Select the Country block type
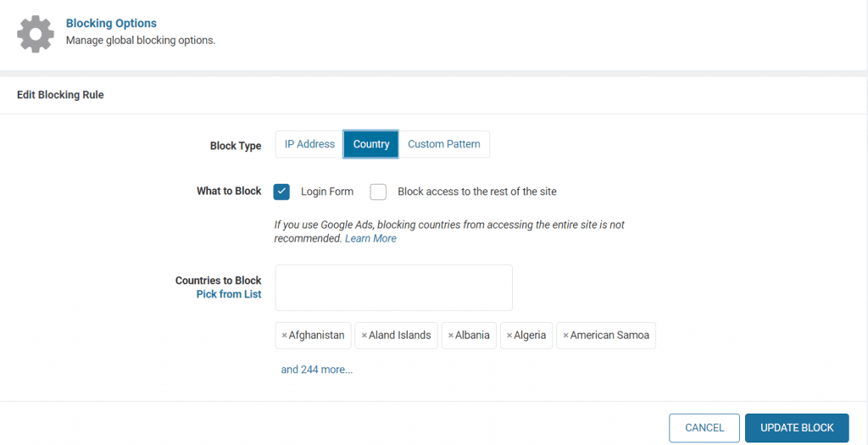Viewport: 868px width, 445px height. (x=371, y=144)
